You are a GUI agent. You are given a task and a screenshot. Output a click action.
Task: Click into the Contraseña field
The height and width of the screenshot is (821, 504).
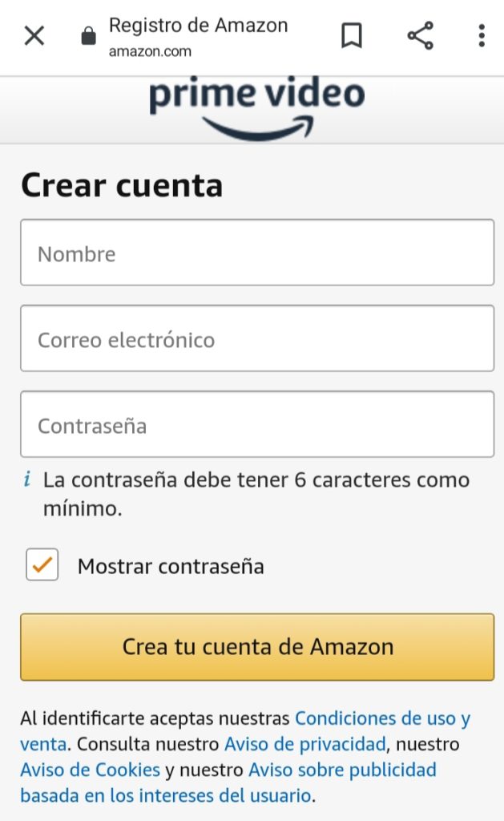[256, 424]
